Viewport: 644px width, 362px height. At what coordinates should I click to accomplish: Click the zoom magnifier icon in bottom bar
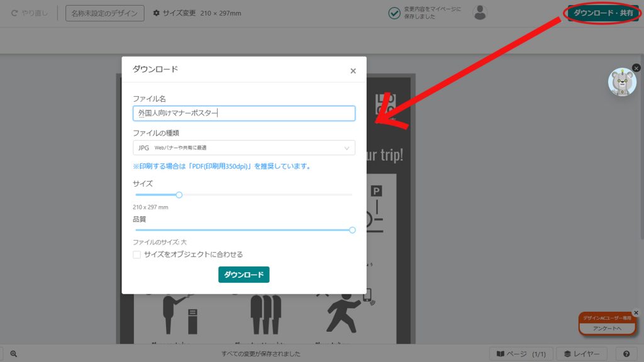point(13,354)
